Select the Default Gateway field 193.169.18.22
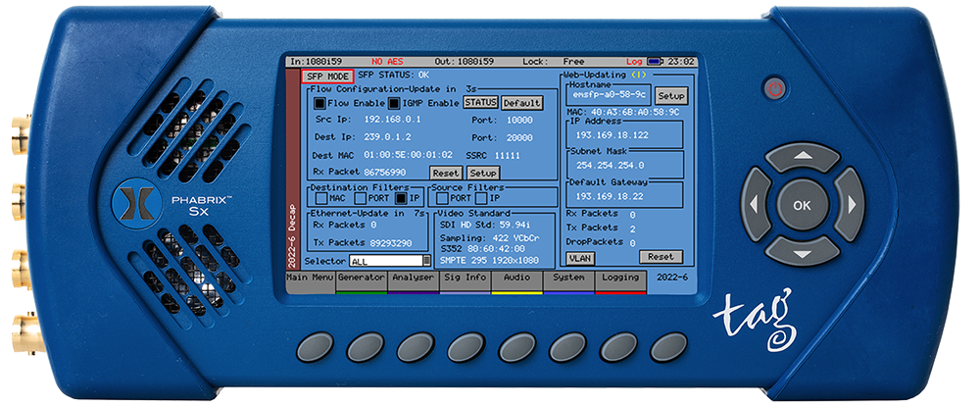Image resolution: width=980 pixels, height=406 pixels. [625, 196]
